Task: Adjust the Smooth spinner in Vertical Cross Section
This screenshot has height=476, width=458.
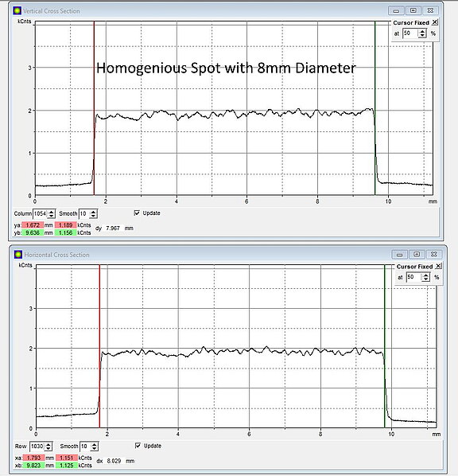Action: click(x=93, y=213)
